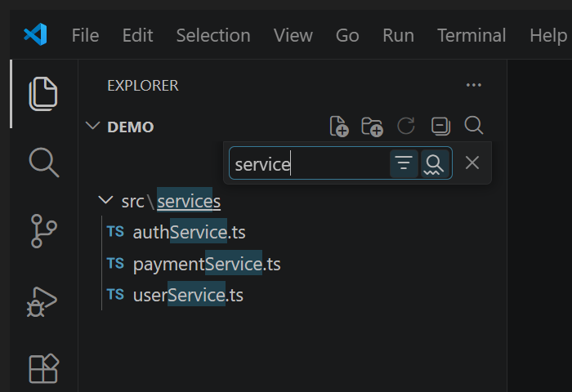Open the Search view in activity bar
The image size is (572, 392).
44,163
